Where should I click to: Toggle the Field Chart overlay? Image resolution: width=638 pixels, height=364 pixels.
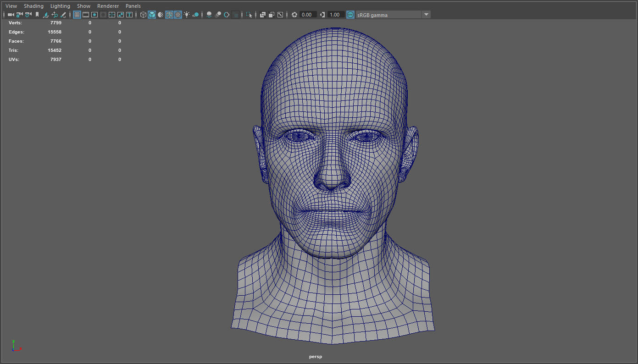(x=112, y=15)
